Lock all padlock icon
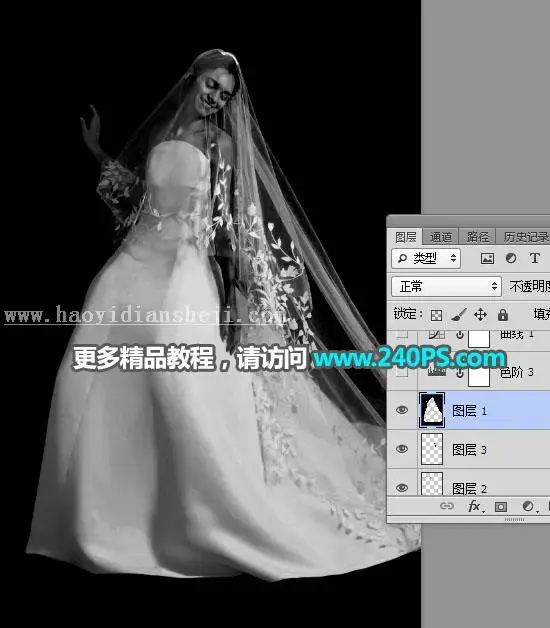 click(503, 315)
